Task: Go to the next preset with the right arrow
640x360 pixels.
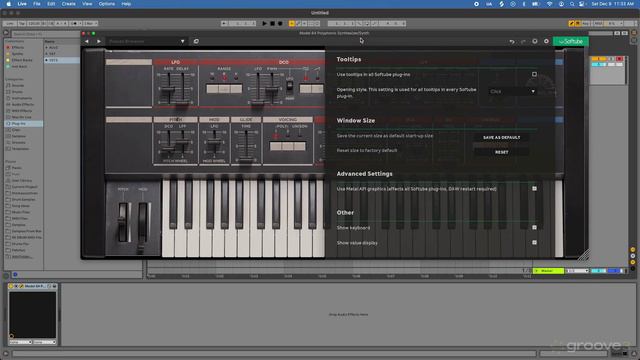Action: 99,41
